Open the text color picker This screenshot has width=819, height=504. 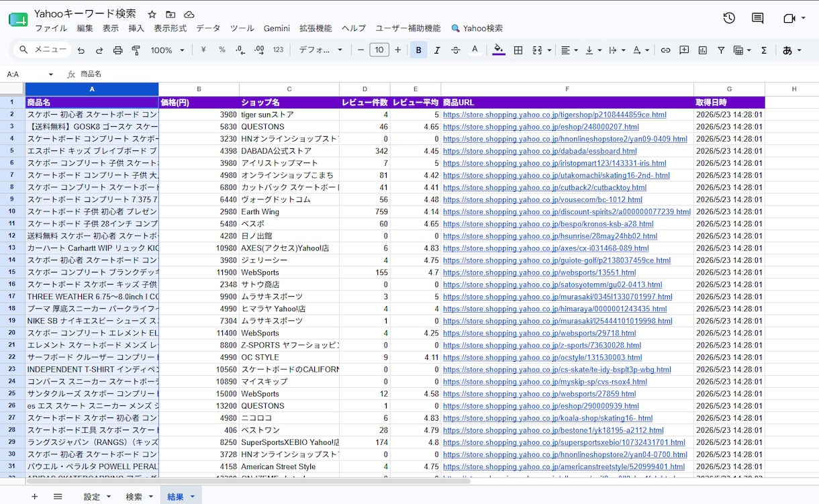(x=475, y=50)
